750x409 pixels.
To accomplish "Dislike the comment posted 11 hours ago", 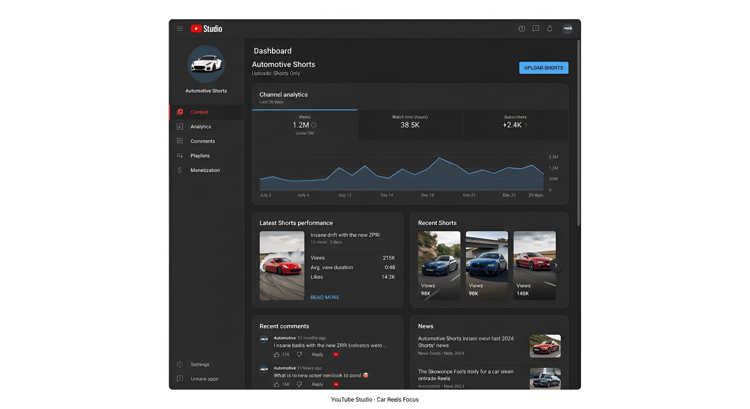I will coord(299,384).
